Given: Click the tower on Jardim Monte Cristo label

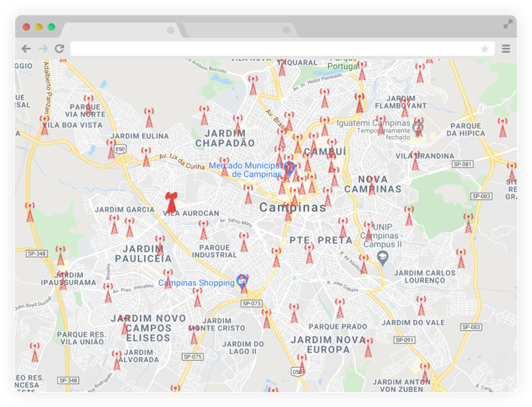Looking at the screenshot, I should pos(194,334).
